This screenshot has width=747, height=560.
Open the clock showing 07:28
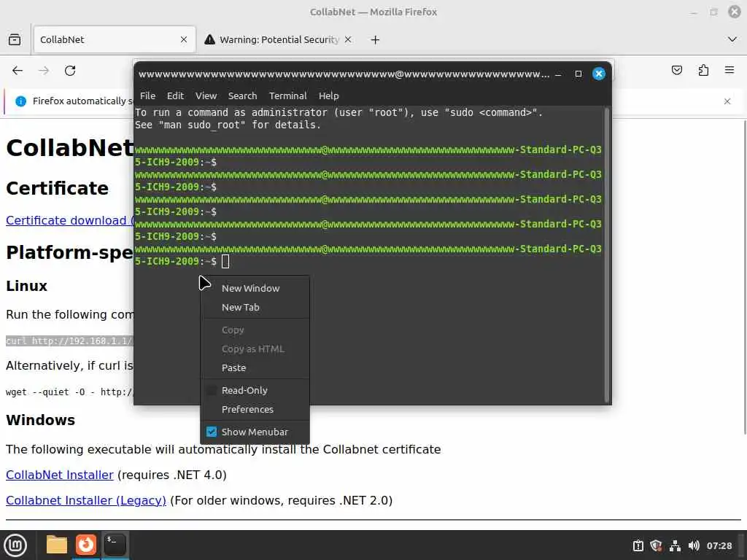[x=719, y=545]
